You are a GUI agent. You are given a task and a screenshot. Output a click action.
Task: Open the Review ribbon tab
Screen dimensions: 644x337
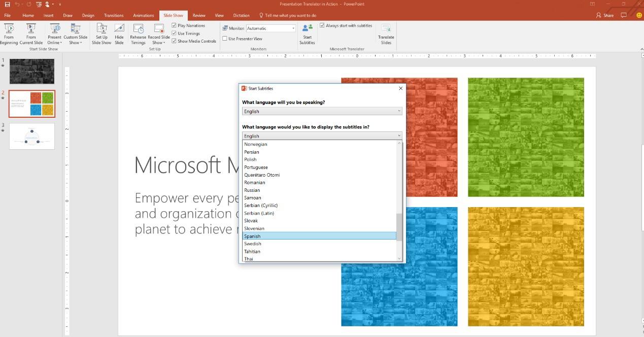198,15
